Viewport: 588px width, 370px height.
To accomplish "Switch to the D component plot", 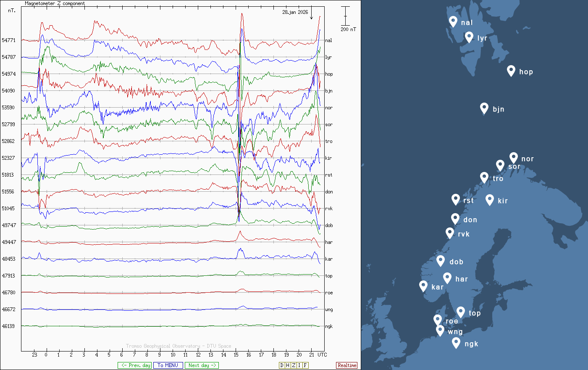I will (x=282, y=365).
